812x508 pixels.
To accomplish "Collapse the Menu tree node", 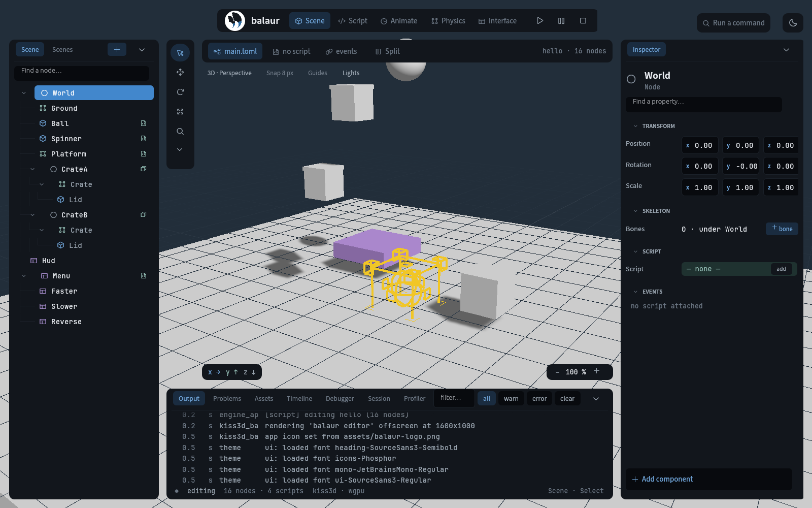I will pyautogui.click(x=24, y=276).
